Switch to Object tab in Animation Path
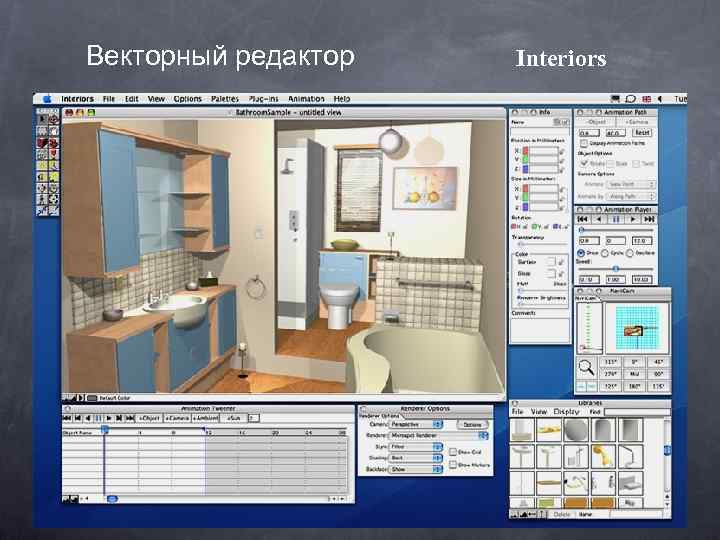This screenshot has height=540, width=720. point(596,122)
